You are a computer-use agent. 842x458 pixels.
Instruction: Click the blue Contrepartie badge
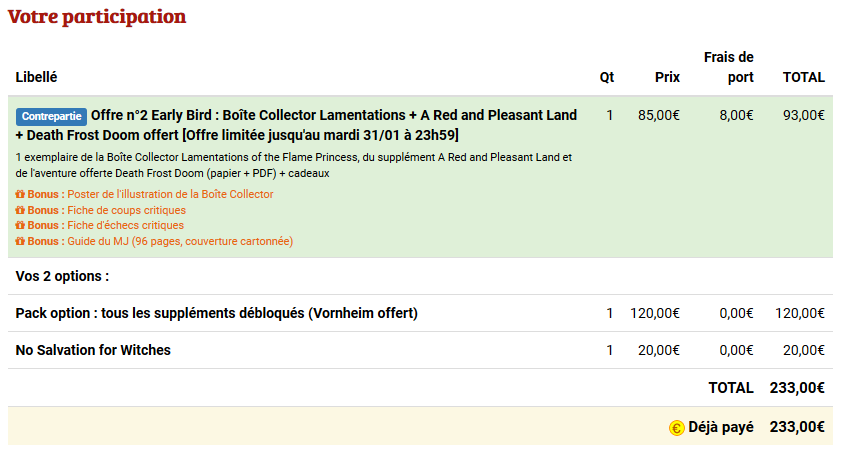point(51,116)
